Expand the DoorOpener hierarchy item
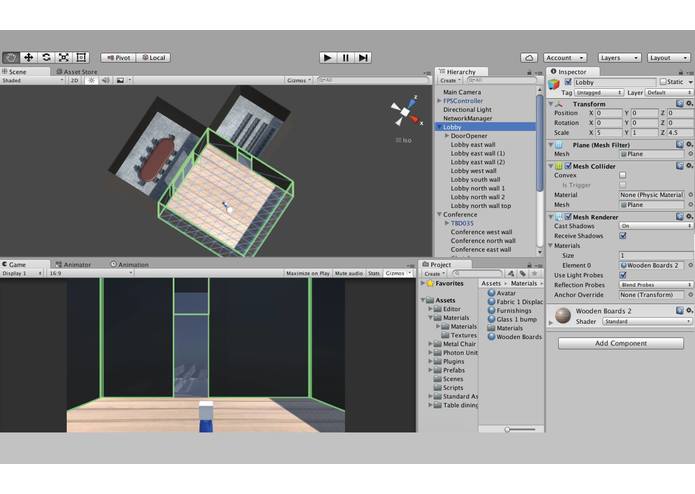The width and height of the screenshot is (695, 494). click(447, 136)
